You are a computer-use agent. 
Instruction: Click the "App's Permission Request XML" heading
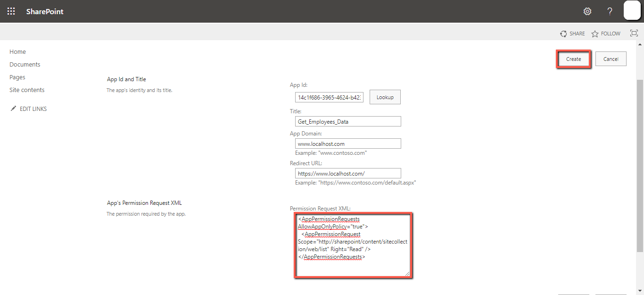coord(144,203)
